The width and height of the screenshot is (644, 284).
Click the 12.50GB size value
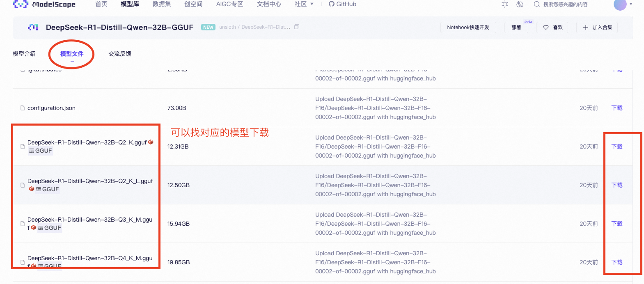pos(179,185)
